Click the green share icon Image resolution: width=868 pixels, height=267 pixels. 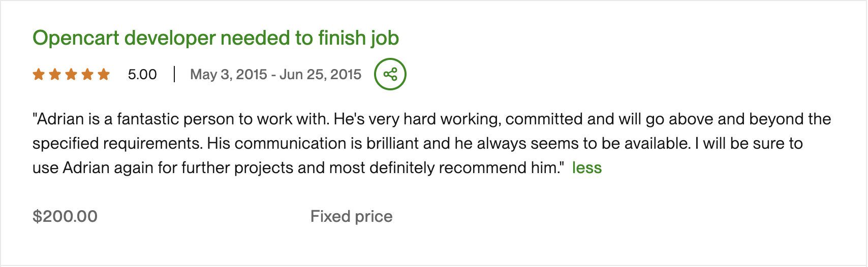(x=390, y=74)
